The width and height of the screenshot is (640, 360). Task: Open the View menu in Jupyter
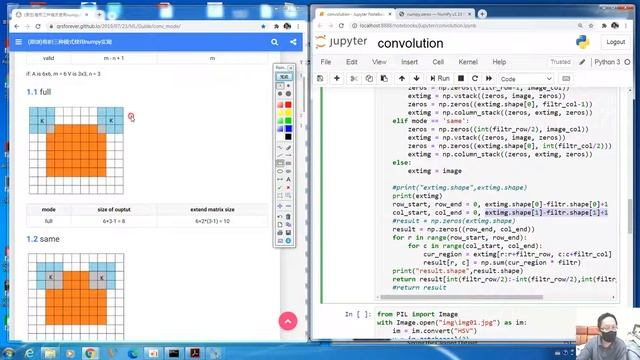[x=379, y=62]
